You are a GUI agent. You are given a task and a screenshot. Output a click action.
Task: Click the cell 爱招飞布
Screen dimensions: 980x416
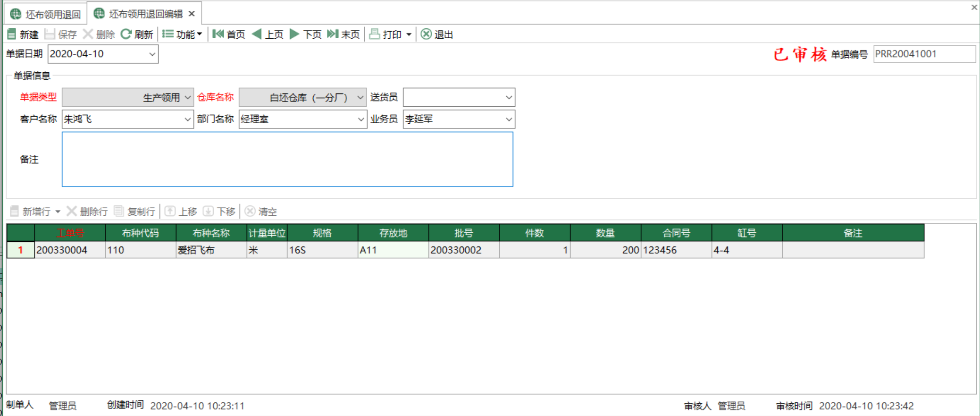coord(211,250)
